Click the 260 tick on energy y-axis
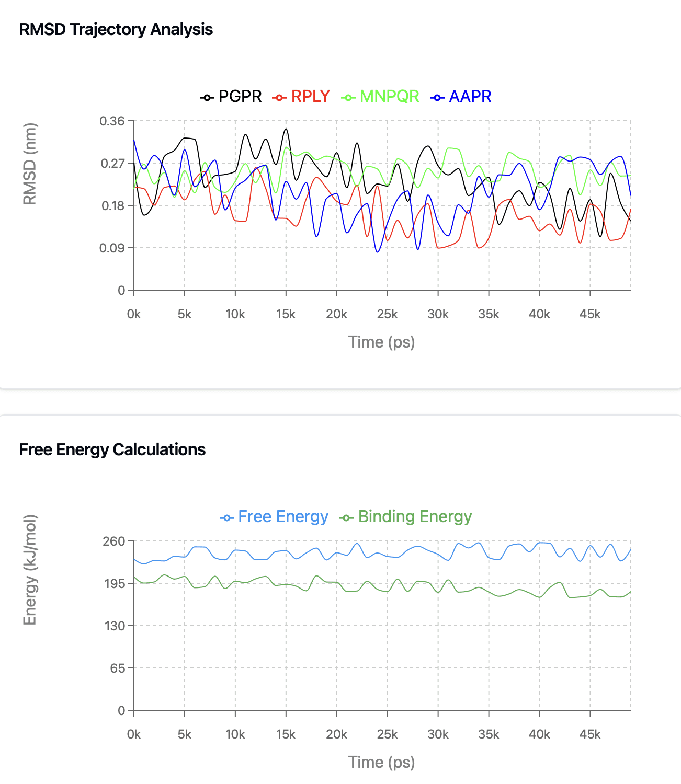The height and width of the screenshot is (784, 681). pos(115,541)
